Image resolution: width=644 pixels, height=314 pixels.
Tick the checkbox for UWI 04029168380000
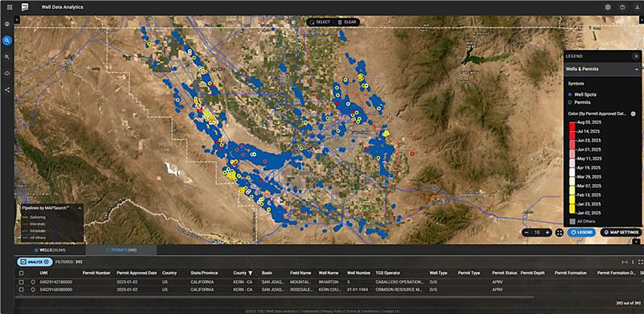point(21,289)
